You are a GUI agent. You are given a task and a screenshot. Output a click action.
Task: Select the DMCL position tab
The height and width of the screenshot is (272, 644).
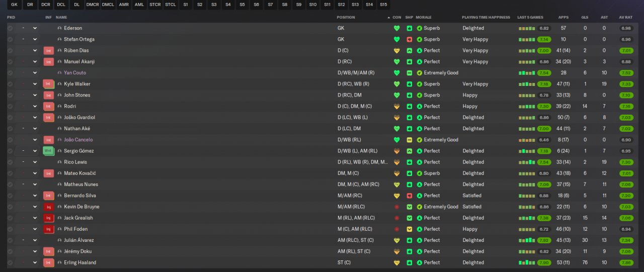[108, 5]
